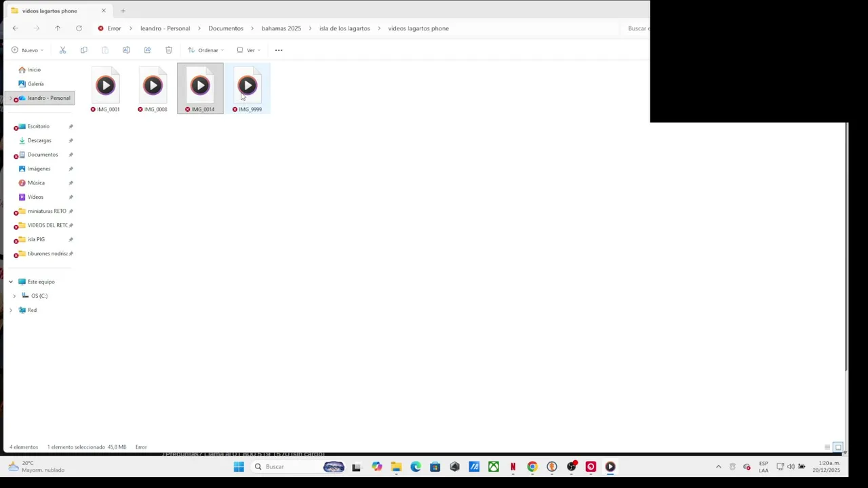Open Microsoft Store from taskbar
The height and width of the screenshot is (488, 868).
[435, 466]
